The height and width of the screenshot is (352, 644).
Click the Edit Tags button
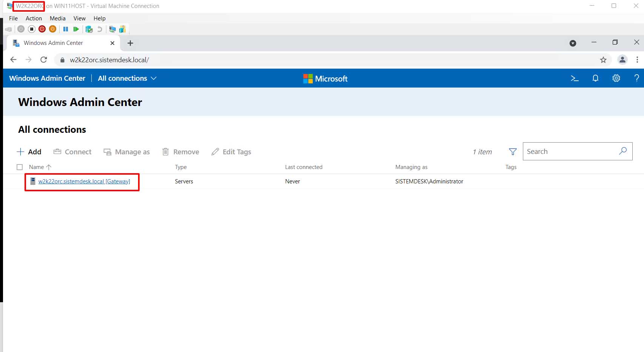(x=231, y=152)
